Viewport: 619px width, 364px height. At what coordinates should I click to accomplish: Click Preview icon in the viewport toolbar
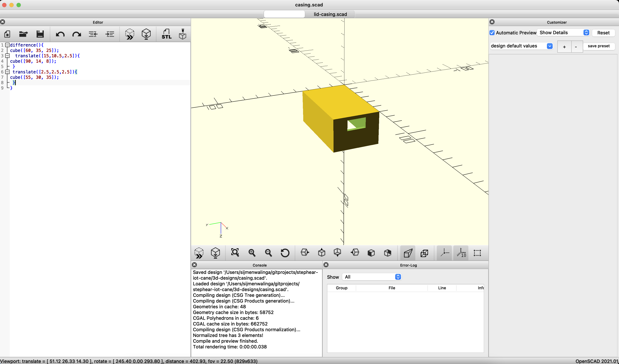pos(199,253)
